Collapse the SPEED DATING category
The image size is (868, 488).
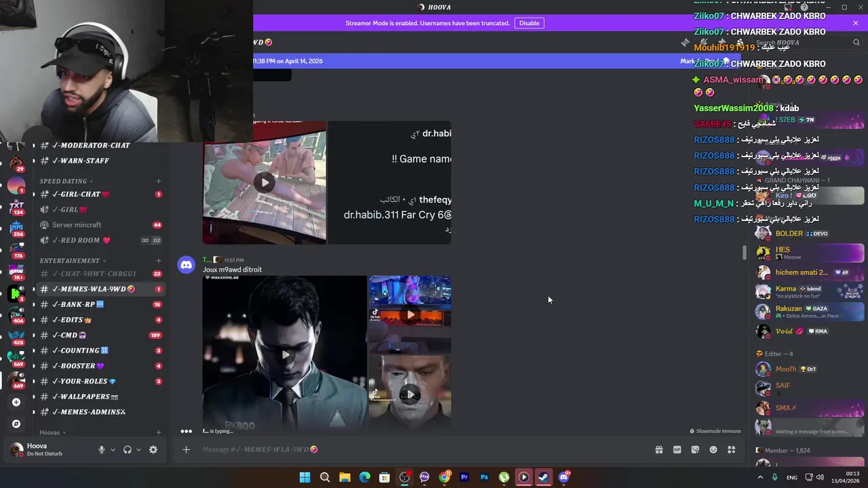pos(66,181)
